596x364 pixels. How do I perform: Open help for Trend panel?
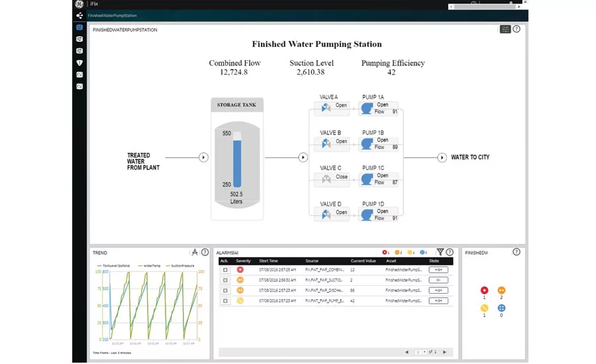[205, 252]
